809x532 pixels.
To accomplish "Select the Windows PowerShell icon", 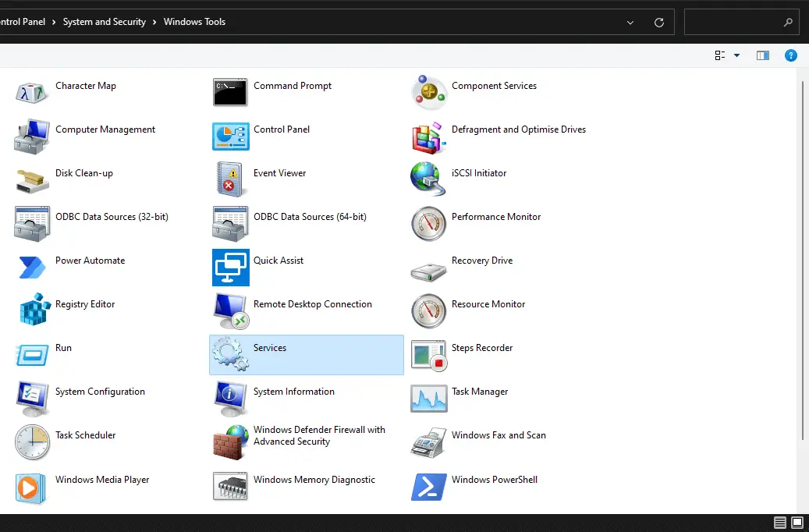I will click(428, 486).
